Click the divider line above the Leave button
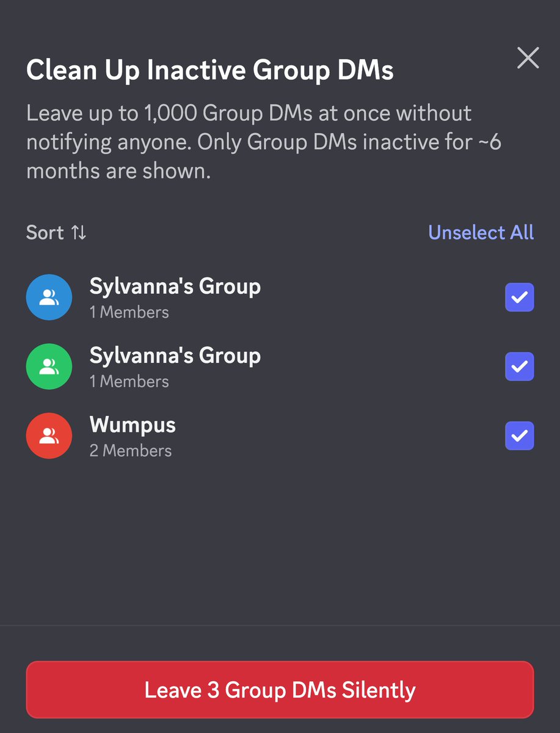The image size is (560, 733). [280, 625]
